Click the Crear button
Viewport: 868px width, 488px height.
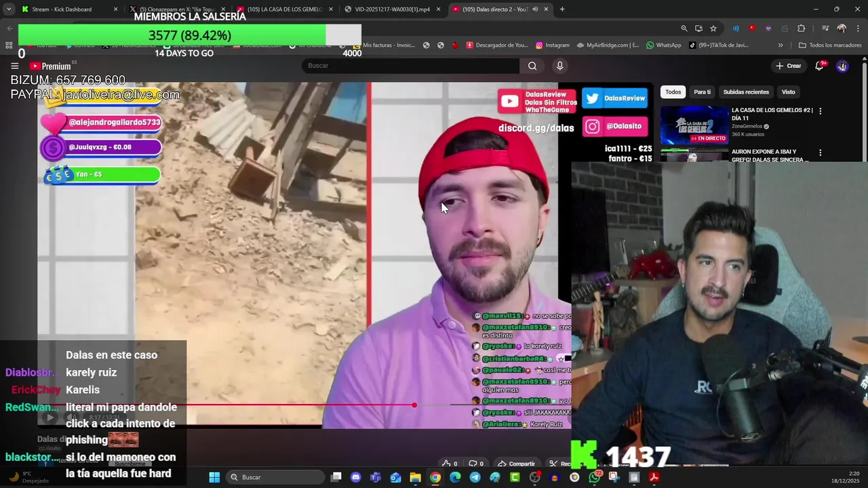789,66
